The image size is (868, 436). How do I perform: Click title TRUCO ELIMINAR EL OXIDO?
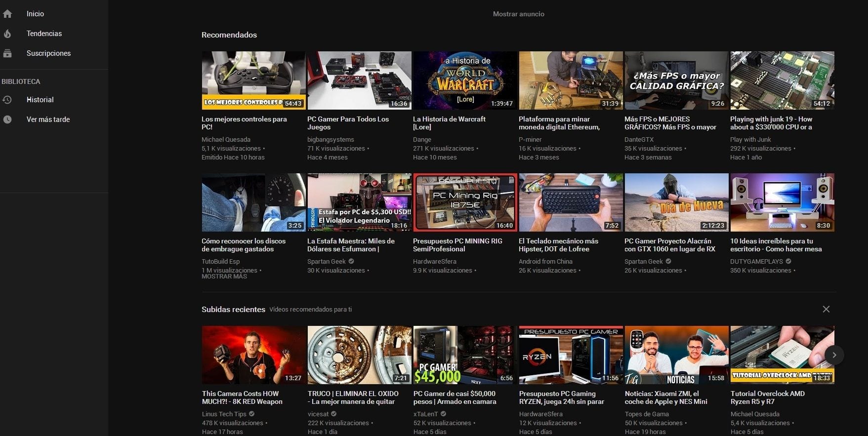(x=353, y=397)
